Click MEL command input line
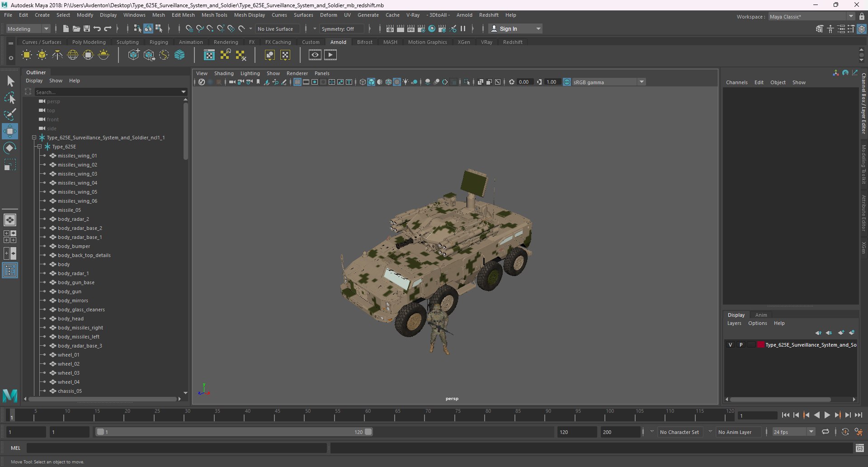The width and height of the screenshot is (868, 467). [x=176, y=448]
